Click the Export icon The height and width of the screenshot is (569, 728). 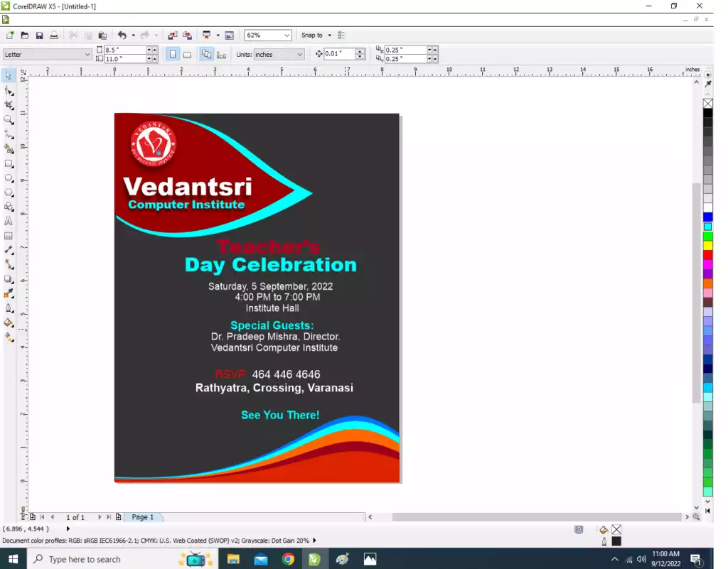click(x=188, y=36)
